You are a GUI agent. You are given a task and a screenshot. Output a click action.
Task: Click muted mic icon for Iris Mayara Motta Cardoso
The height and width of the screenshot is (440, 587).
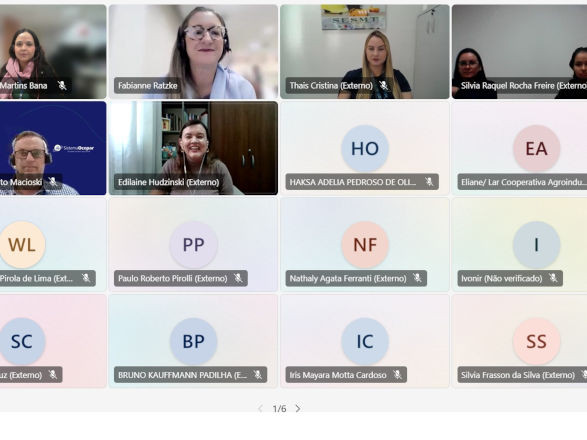(397, 375)
